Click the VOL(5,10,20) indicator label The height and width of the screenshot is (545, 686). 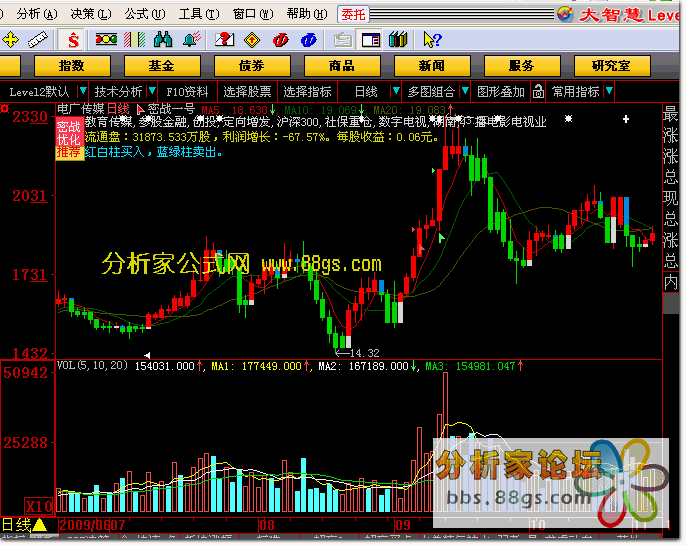92,366
